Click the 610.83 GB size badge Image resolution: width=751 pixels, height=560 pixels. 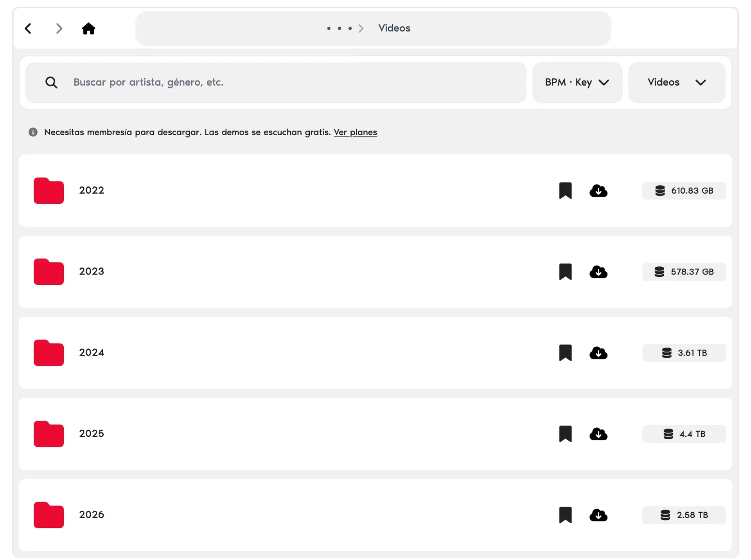(x=684, y=190)
